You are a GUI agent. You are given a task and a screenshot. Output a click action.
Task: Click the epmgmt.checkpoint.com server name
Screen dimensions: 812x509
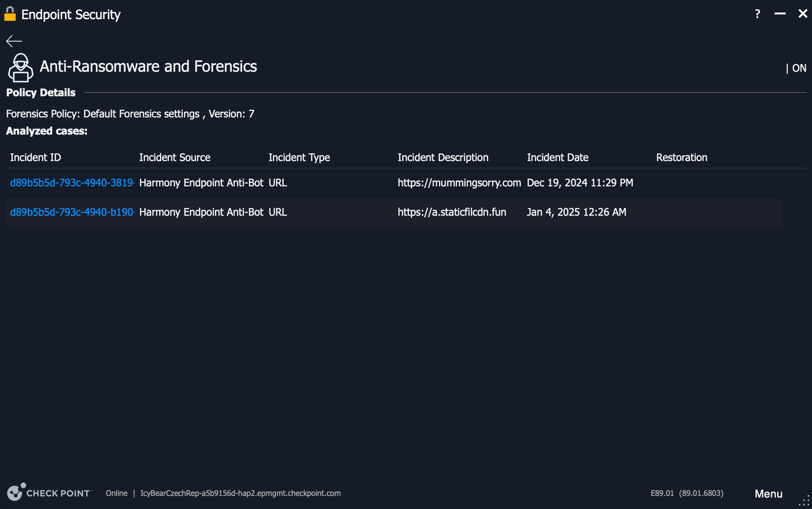(240, 493)
